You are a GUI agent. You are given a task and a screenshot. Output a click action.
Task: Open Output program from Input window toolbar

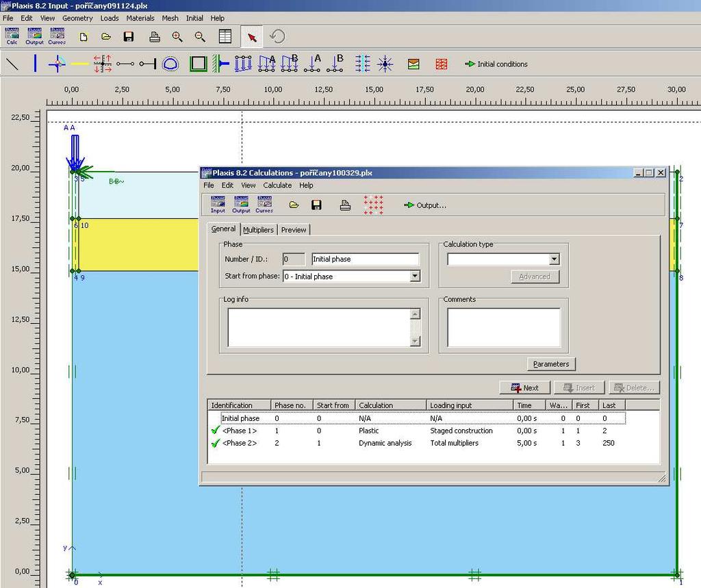tap(34, 36)
